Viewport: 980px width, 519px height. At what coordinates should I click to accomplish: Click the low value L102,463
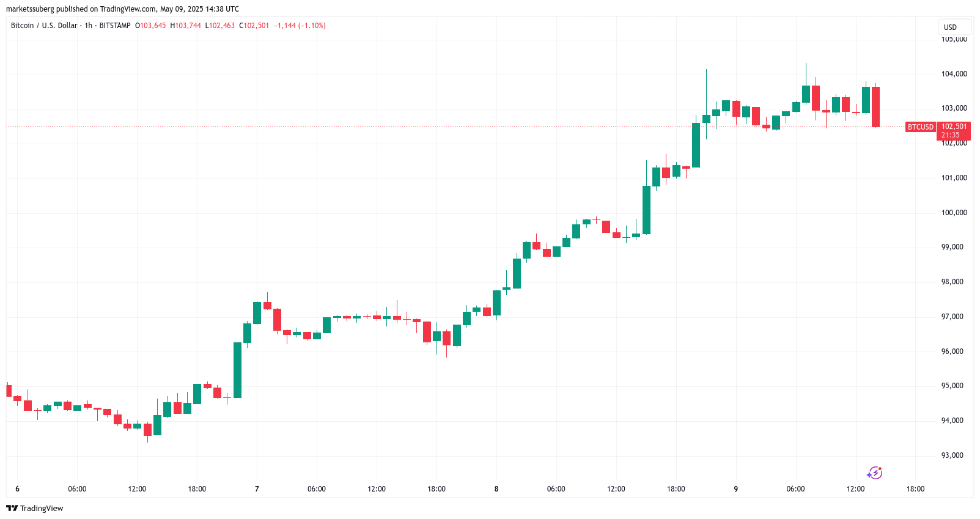tap(220, 26)
